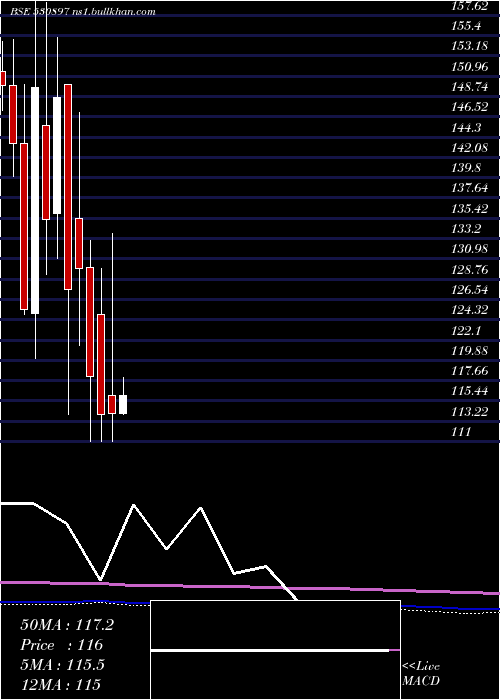This screenshot has width=500, height=700.
Task: Select the 126.54 price axis label
Action: (x=470, y=290)
